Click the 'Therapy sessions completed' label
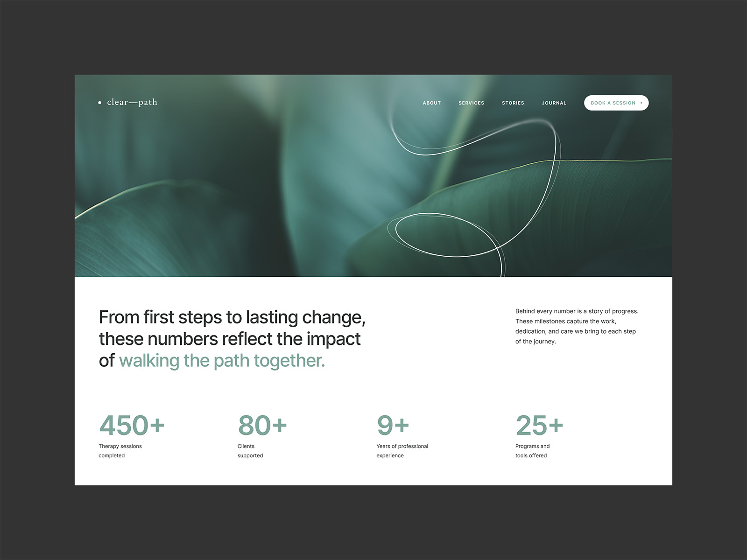Screen dimensions: 747x560 [x=120, y=451]
